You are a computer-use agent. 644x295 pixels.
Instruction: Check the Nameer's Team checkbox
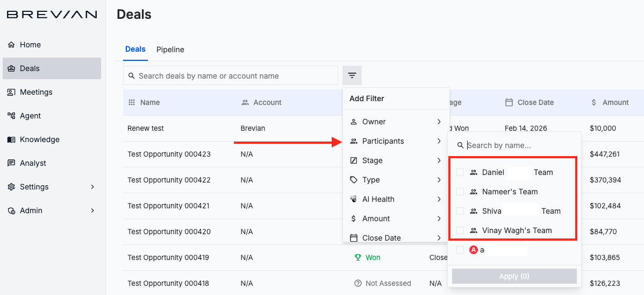(460, 192)
